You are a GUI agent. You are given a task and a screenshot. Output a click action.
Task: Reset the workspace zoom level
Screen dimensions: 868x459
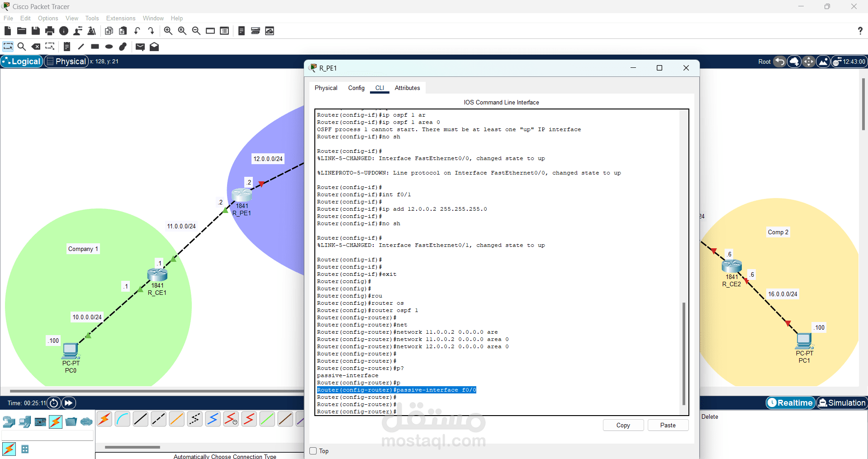[182, 31]
